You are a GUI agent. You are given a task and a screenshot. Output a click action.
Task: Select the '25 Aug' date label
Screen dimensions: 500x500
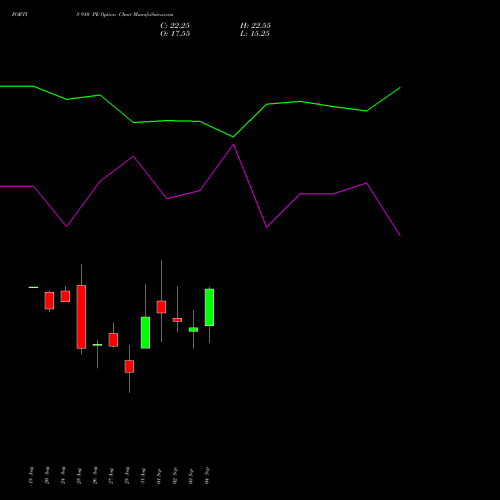[79, 475]
